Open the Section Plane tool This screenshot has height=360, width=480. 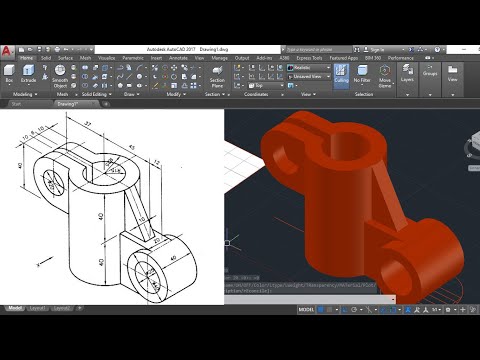point(217,77)
